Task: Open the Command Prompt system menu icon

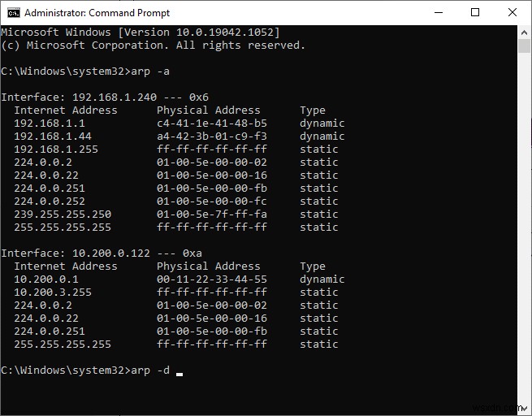Action: point(12,13)
